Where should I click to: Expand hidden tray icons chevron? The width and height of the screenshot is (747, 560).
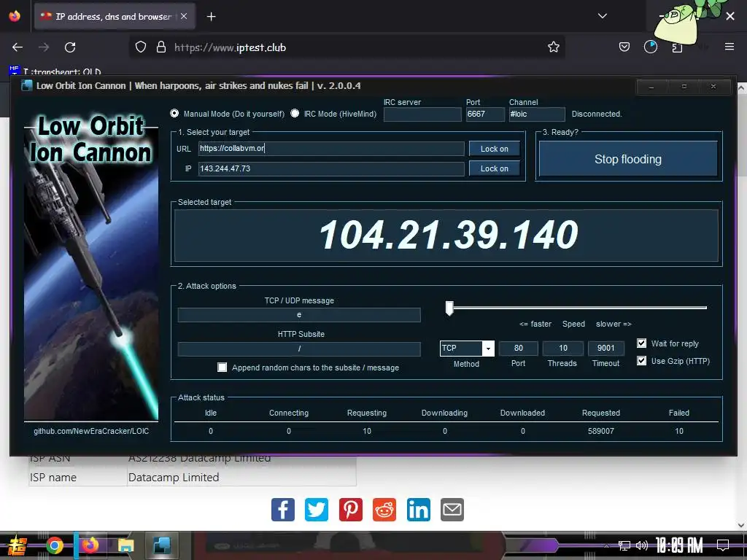click(606, 545)
